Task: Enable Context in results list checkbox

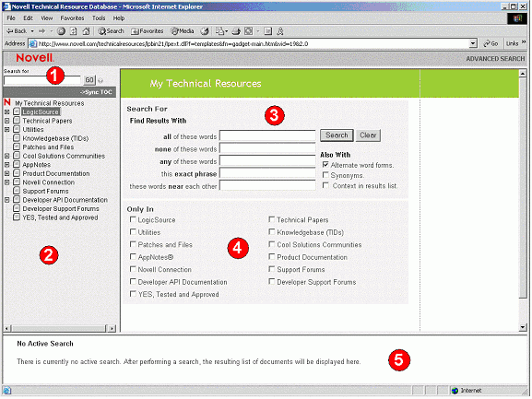Action: pyautogui.click(x=325, y=185)
